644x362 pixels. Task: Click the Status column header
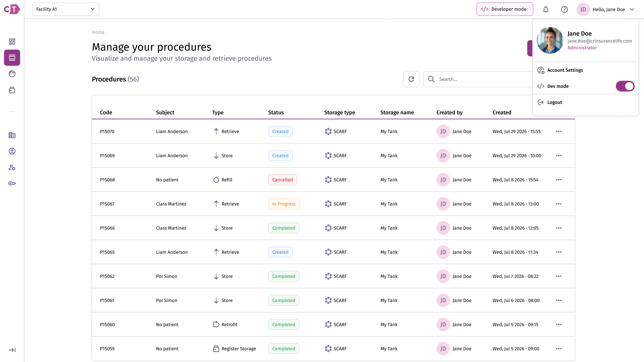(x=276, y=112)
